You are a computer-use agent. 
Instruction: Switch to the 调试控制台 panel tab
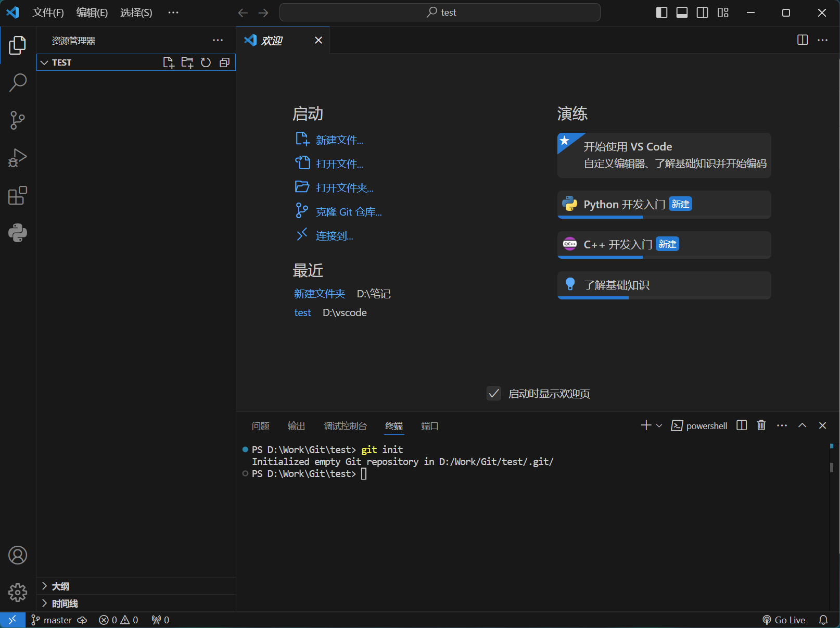pos(345,426)
